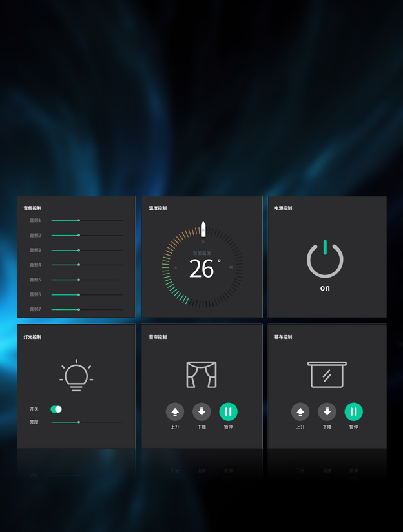Click the 音频3 slider handle

pyautogui.click(x=79, y=250)
